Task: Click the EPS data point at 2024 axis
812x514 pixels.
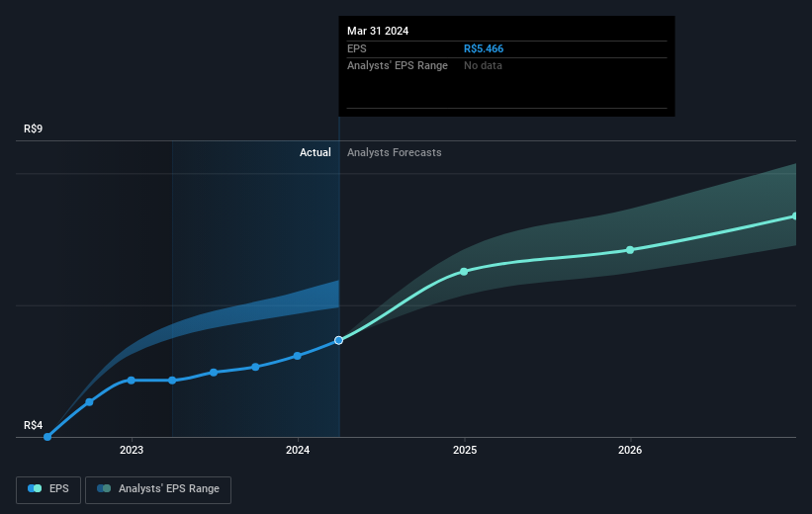Action: 298,356
